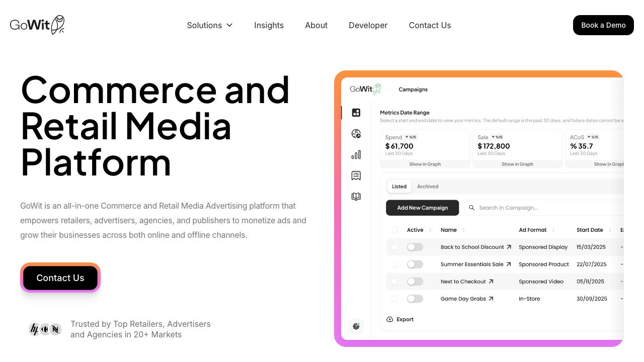This screenshot has width=644, height=362.
Task: Click the 15/03/2025 start date cell
Action: pos(591,247)
